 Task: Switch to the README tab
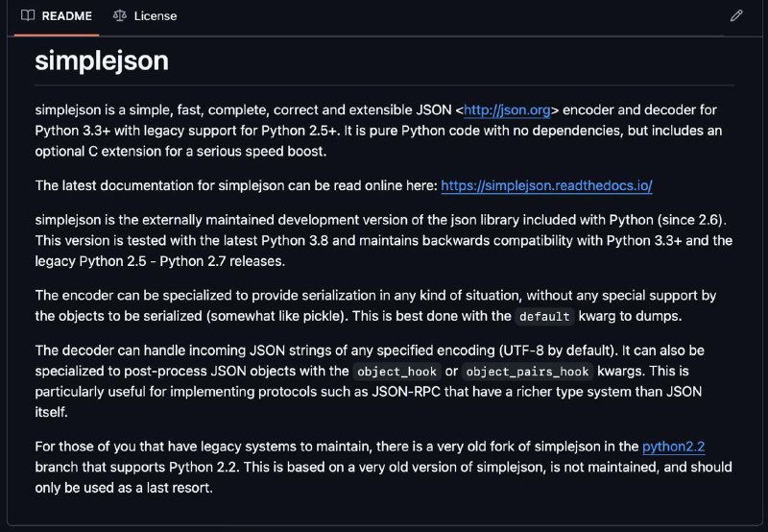point(57,16)
